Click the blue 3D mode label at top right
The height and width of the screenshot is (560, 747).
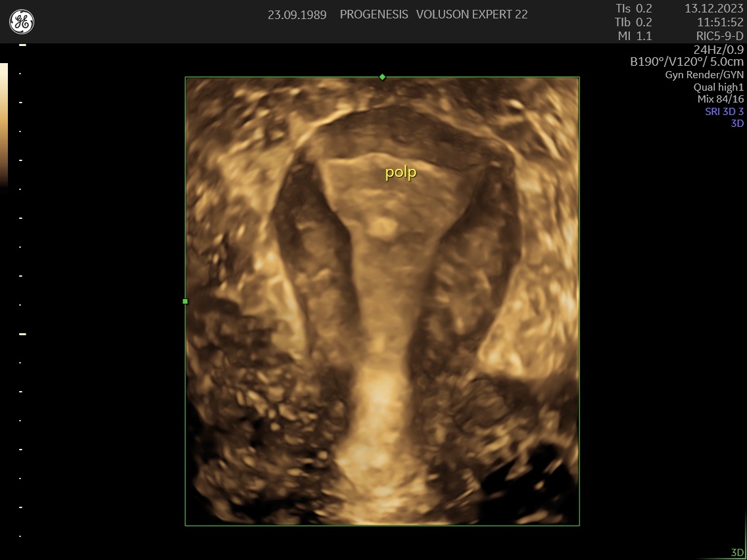pos(737,123)
